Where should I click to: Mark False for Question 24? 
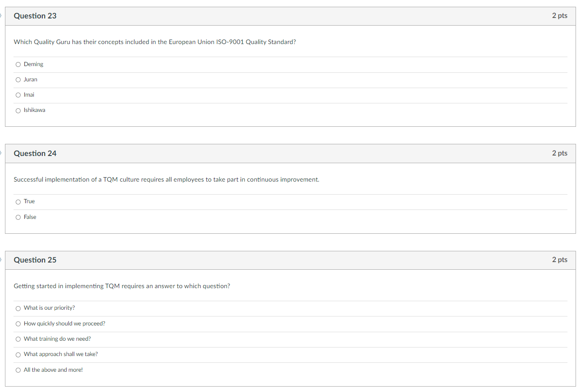click(18, 217)
